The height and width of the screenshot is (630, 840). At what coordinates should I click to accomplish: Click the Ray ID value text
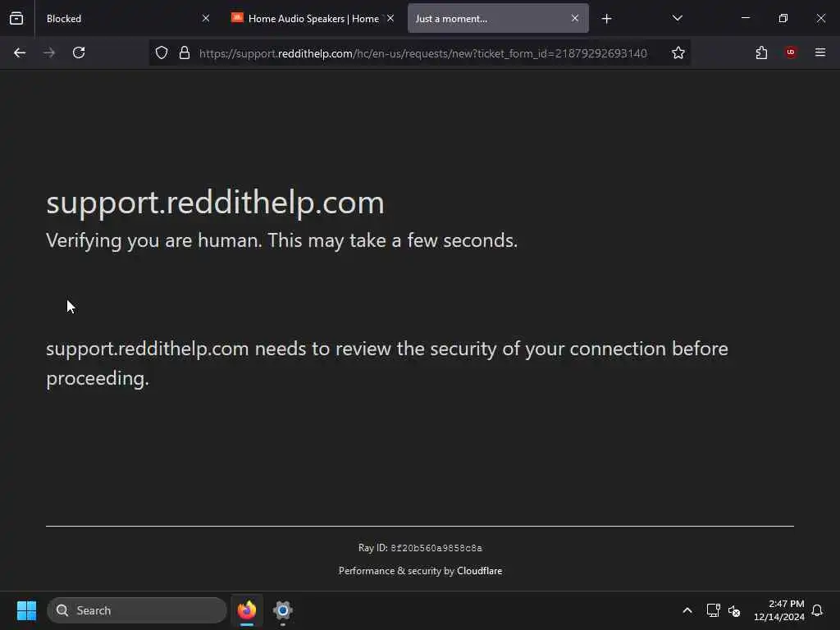click(x=436, y=548)
